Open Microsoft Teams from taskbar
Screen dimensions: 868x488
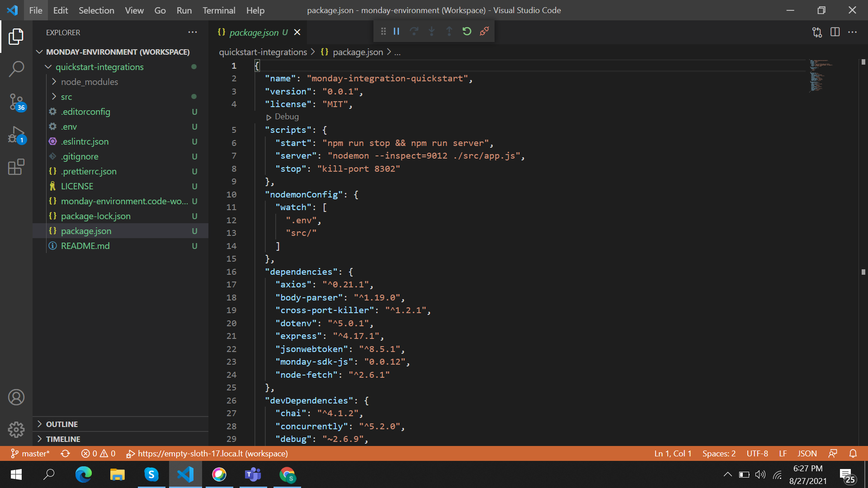click(253, 474)
